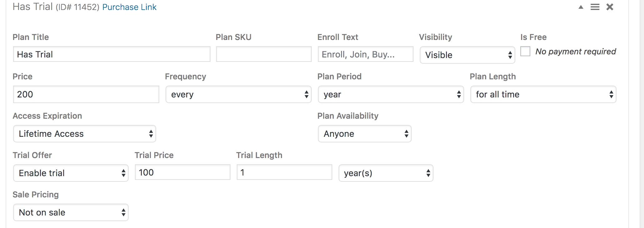This screenshot has height=228, width=644.
Task: Change the Plan Period from 'year'
Action: tap(390, 94)
